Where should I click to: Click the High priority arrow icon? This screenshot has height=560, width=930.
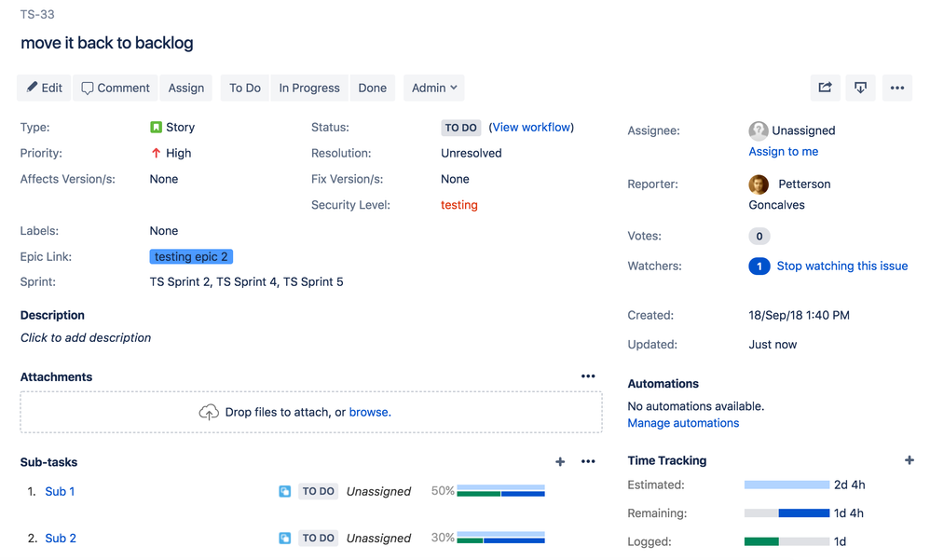pyautogui.click(x=156, y=153)
